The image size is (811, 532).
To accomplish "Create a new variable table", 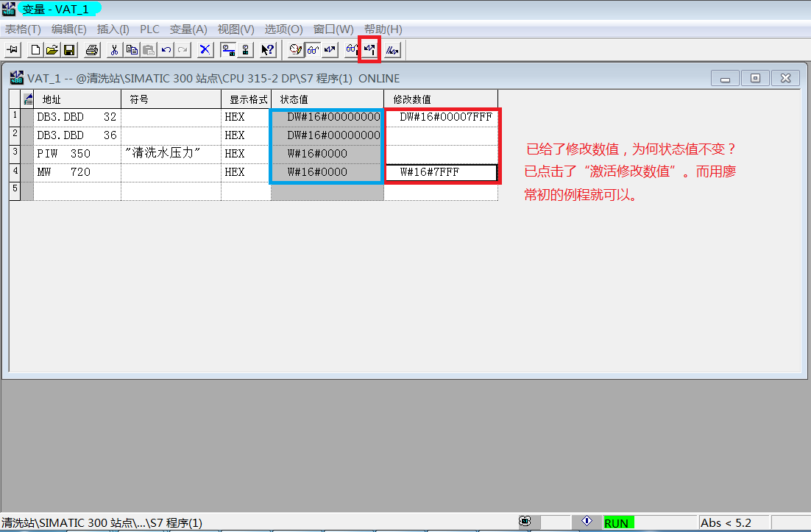I will (35, 50).
